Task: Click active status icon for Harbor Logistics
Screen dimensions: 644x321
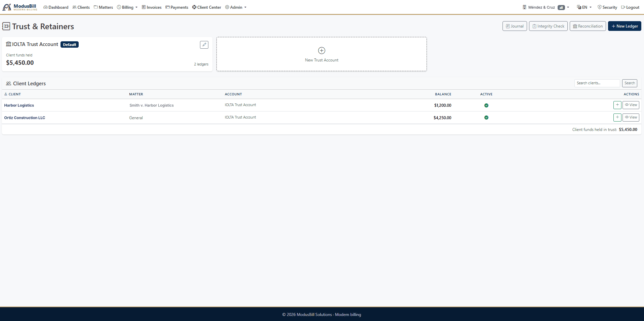Action: point(486,105)
